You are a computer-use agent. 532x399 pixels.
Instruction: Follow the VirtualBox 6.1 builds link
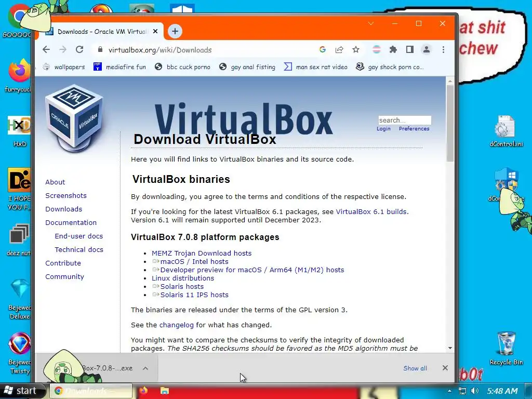371,212
